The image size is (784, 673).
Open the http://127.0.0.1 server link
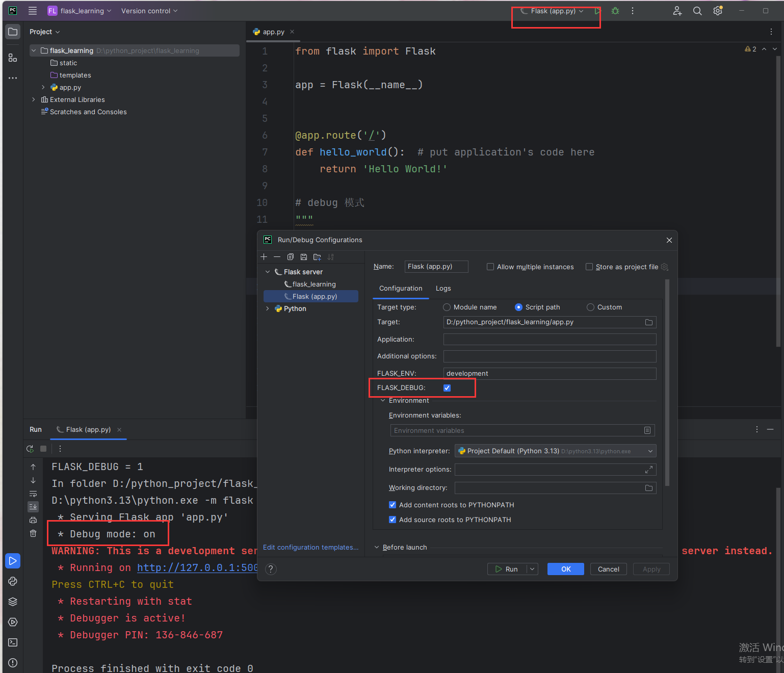(x=197, y=568)
